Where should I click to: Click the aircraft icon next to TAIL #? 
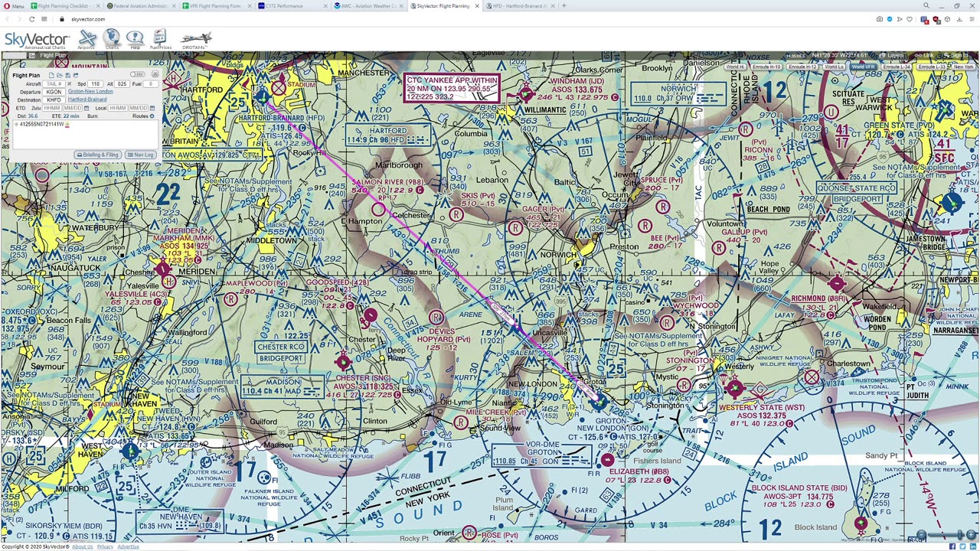(70, 83)
